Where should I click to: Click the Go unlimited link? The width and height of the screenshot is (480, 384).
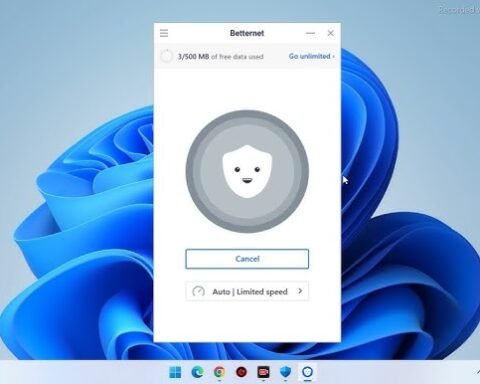[x=311, y=56]
